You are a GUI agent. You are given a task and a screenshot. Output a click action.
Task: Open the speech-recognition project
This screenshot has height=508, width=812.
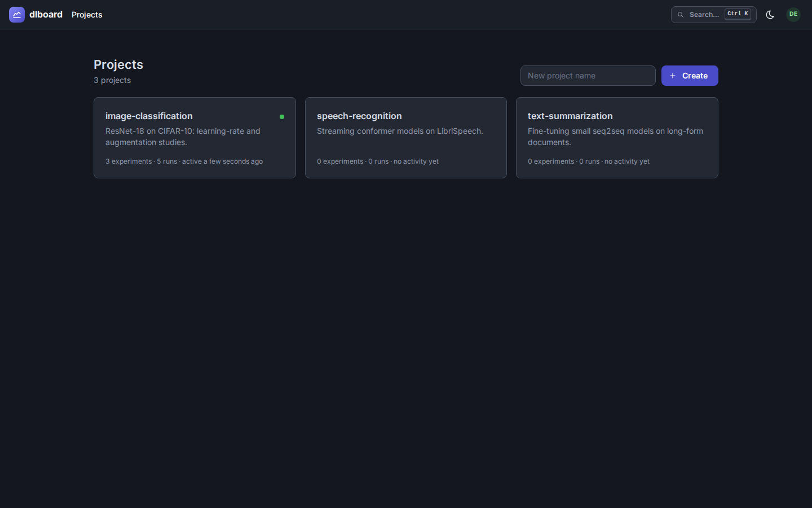tap(406, 138)
